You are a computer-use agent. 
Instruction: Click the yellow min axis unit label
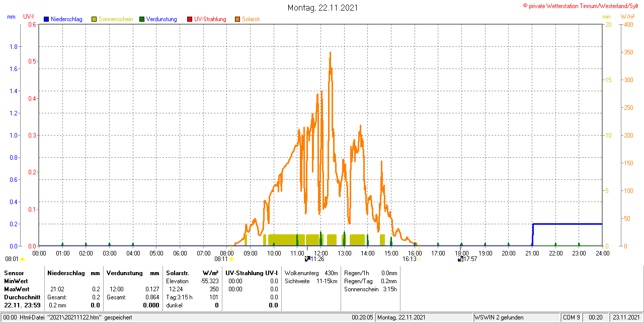tap(606, 17)
